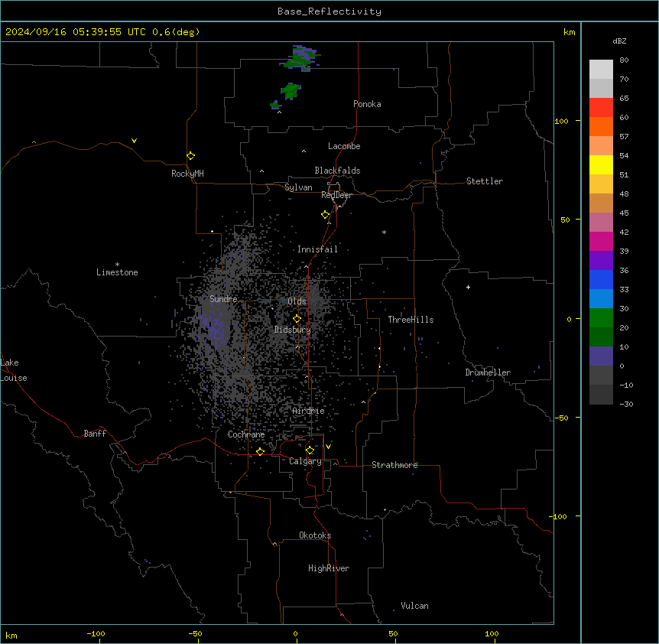Select the -50 tick on the vertical axis

pos(561,418)
